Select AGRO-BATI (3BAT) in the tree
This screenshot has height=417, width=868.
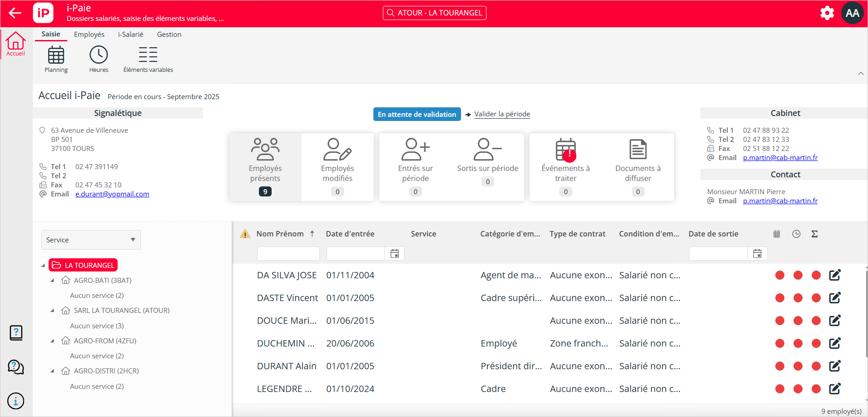coord(103,281)
